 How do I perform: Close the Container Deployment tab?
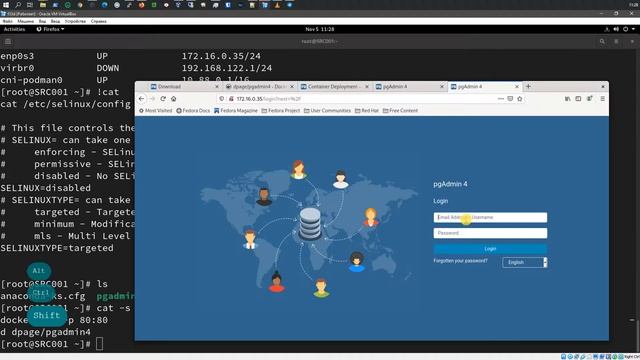(x=367, y=87)
